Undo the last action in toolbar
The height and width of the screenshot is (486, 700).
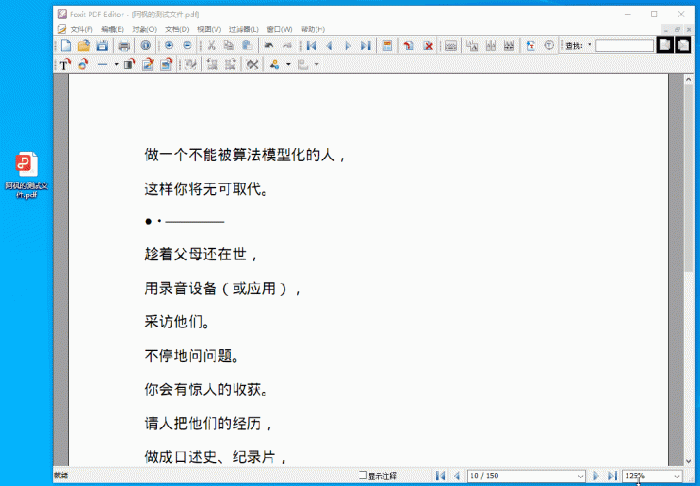(x=269, y=46)
